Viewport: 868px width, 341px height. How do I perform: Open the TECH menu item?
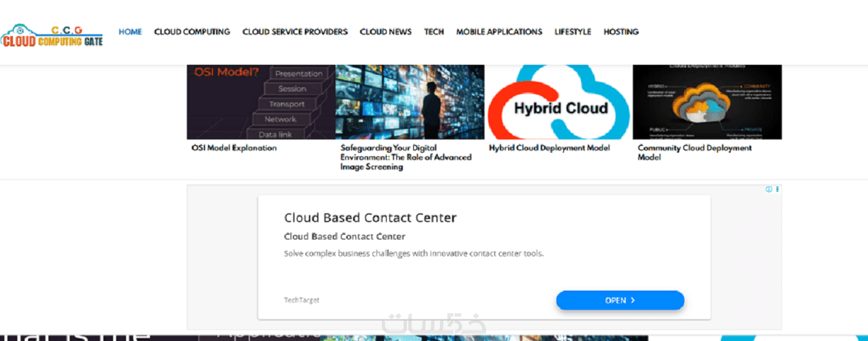[x=434, y=31]
